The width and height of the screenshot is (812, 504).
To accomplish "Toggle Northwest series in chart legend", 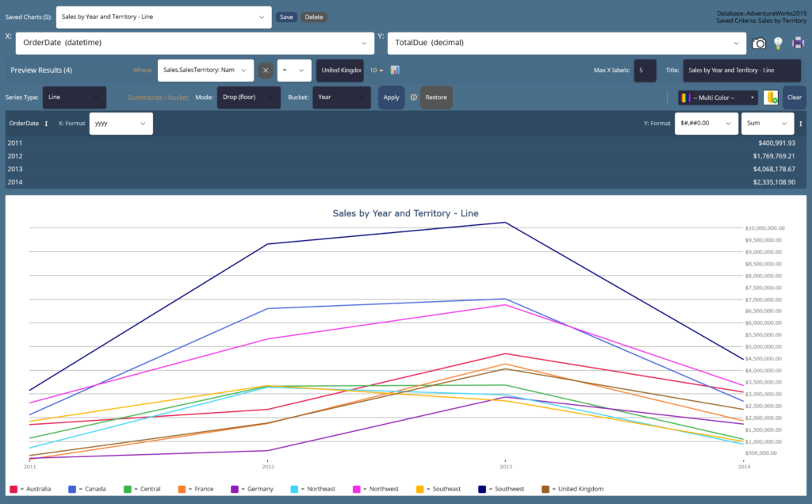I will (376, 489).
